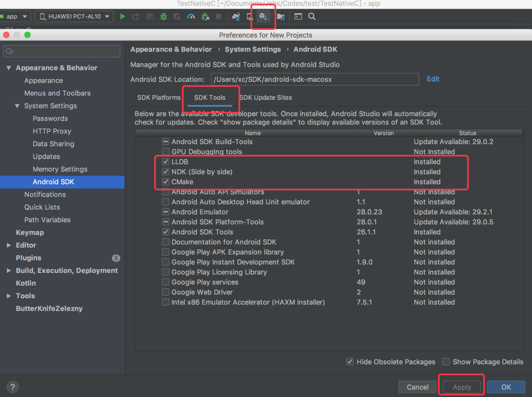Enable Show Package Details checkbox
The image size is (532, 397).
point(446,362)
